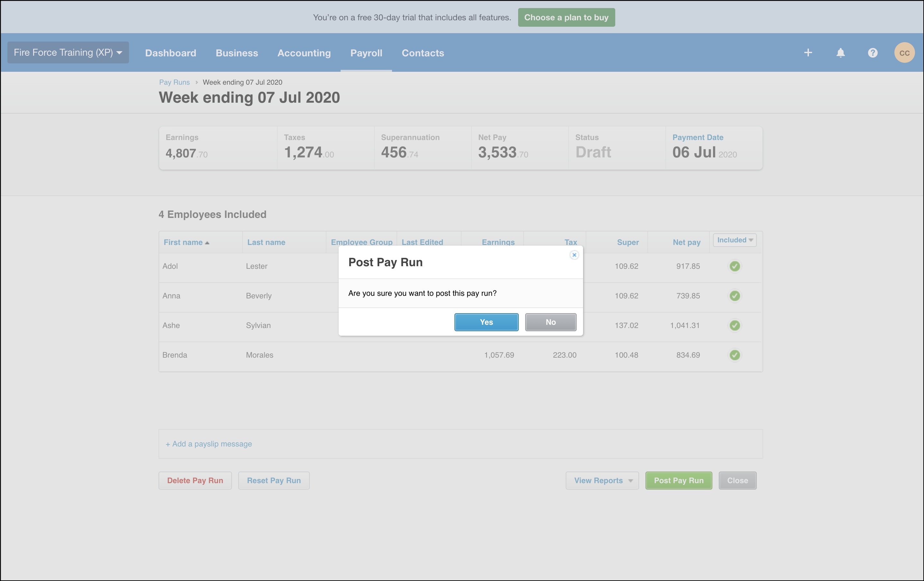924x581 pixels.
Task: Sort by First name column header
Action: click(x=183, y=242)
